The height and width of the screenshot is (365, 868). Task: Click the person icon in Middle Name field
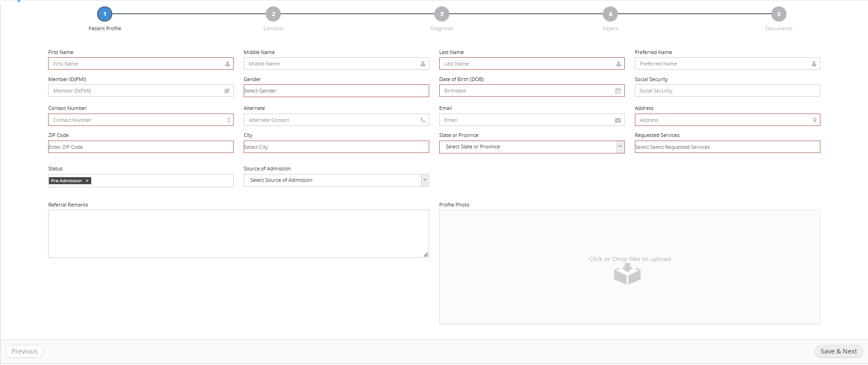point(423,64)
